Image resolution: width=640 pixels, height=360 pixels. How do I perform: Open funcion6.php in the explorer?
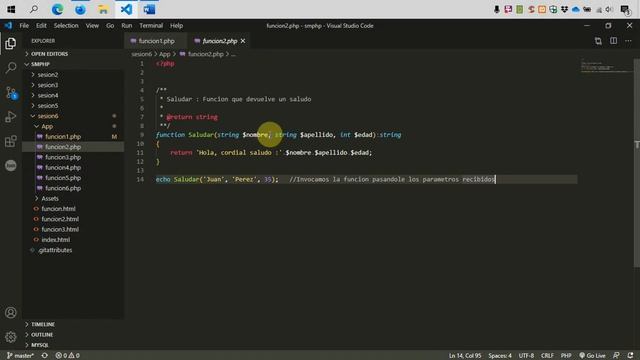click(73, 188)
